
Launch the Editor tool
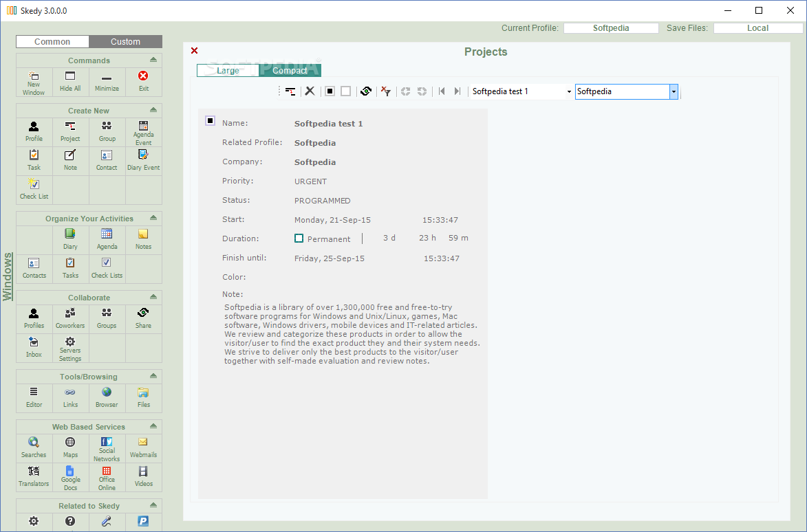pyautogui.click(x=34, y=399)
